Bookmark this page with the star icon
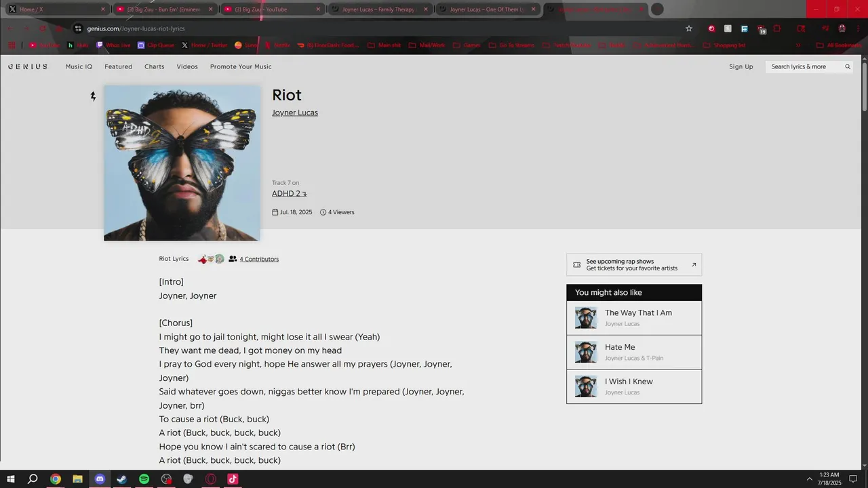 pyautogui.click(x=689, y=28)
